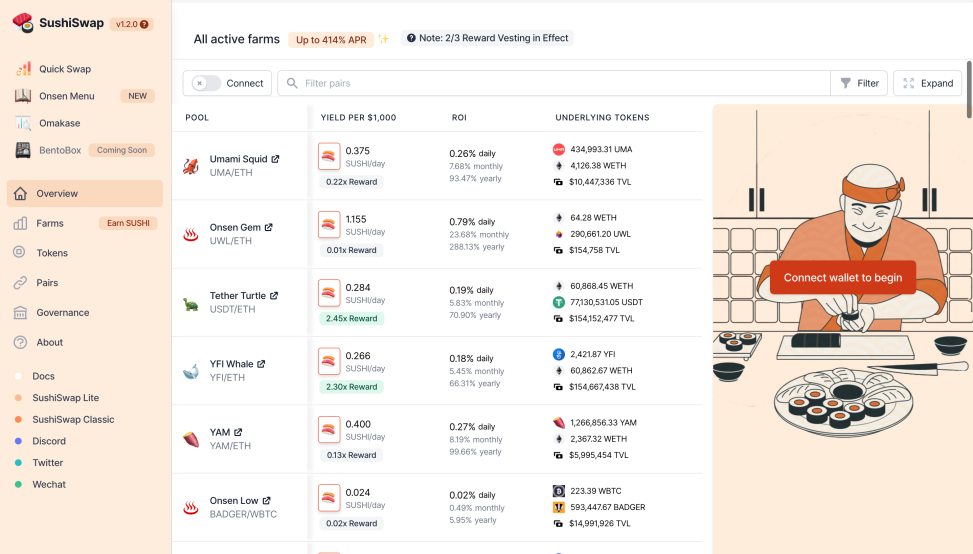This screenshot has height=554, width=973.
Task: Open the Discord link
Action: click(49, 441)
